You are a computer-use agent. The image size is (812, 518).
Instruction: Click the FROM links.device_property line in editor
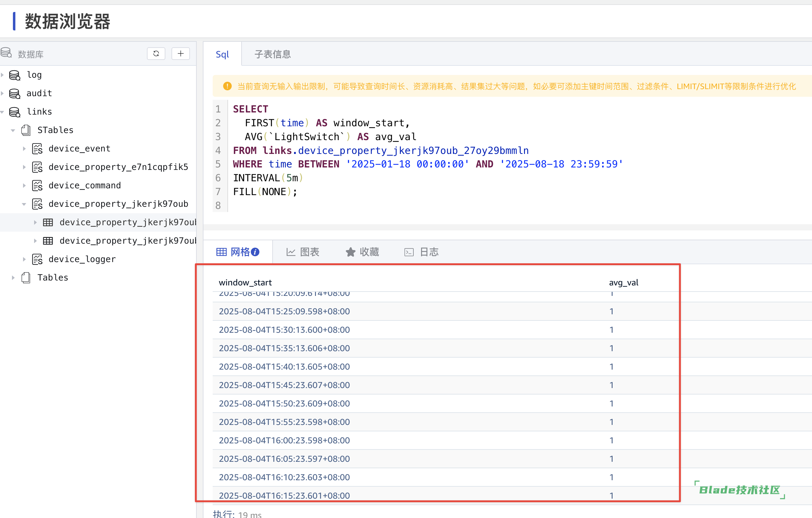pos(381,150)
